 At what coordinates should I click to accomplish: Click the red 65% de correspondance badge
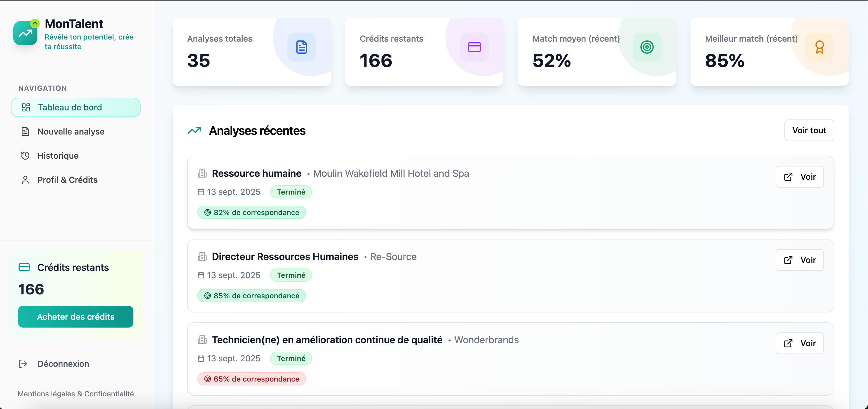pos(252,379)
